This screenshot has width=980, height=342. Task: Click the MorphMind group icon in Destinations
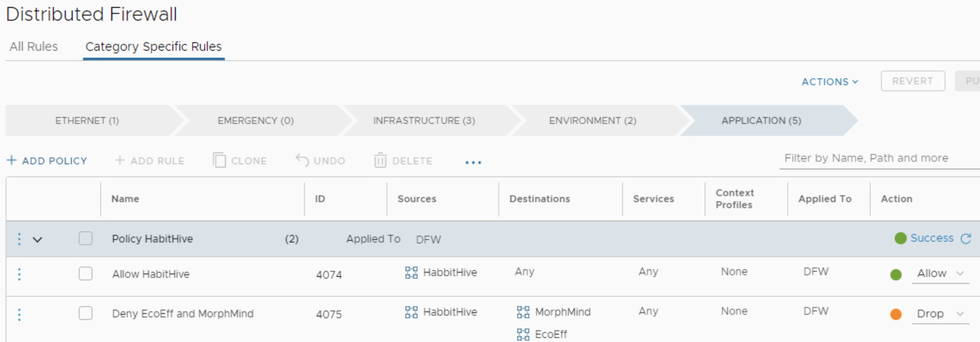tap(523, 312)
